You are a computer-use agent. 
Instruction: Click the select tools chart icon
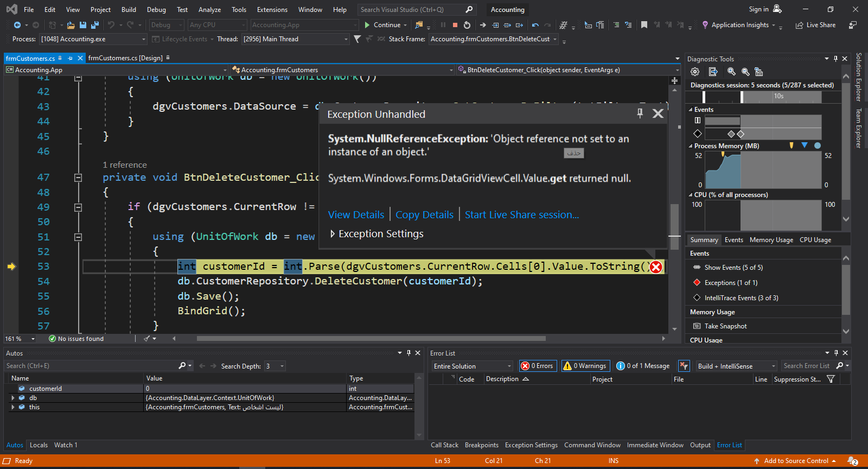759,72
